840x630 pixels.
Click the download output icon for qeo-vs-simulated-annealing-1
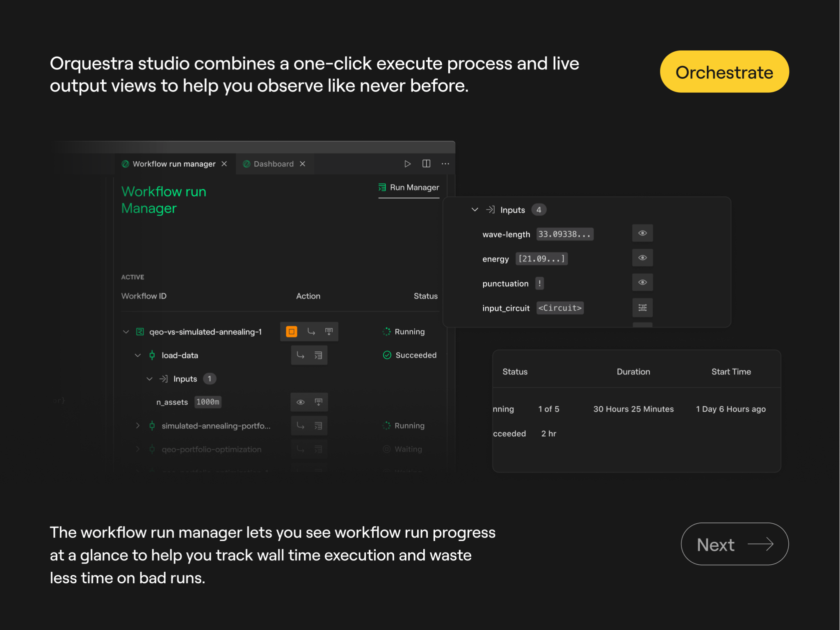(x=329, y=332)
